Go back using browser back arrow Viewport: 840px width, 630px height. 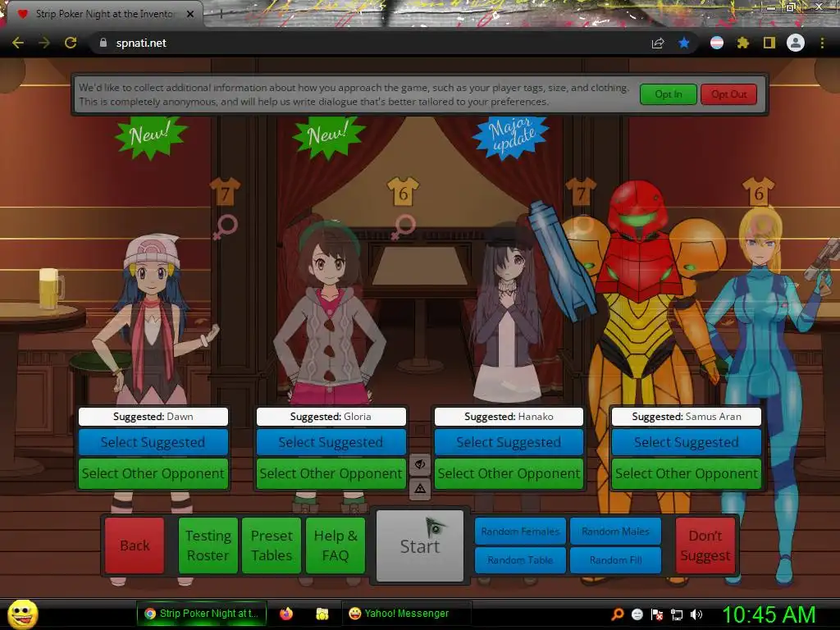(x=18, y=43)
